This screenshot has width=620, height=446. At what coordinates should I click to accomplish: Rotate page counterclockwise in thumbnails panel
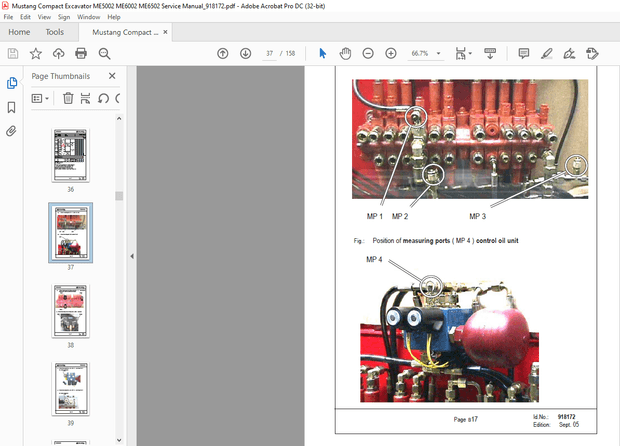pos(103,98)
